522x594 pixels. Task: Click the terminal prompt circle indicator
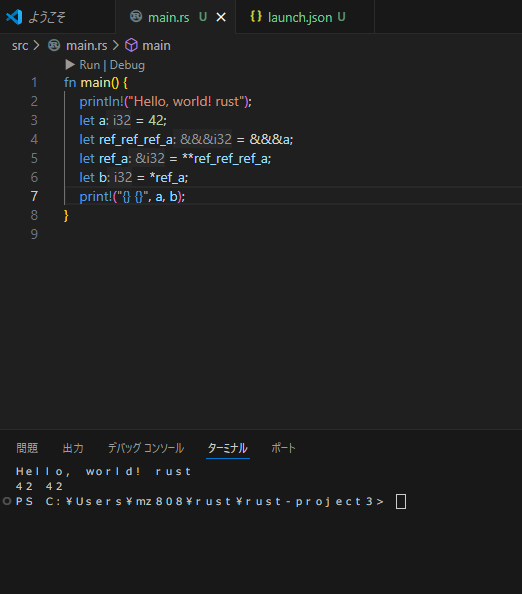7,501
